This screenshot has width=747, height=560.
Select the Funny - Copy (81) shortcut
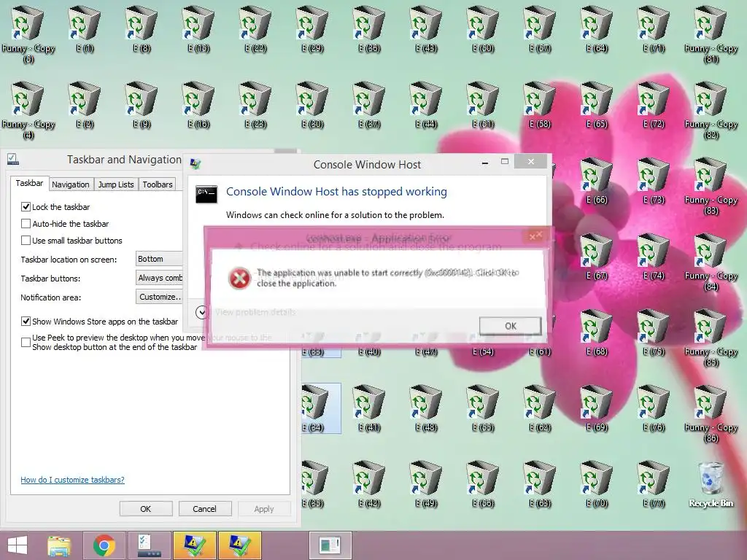711,34
